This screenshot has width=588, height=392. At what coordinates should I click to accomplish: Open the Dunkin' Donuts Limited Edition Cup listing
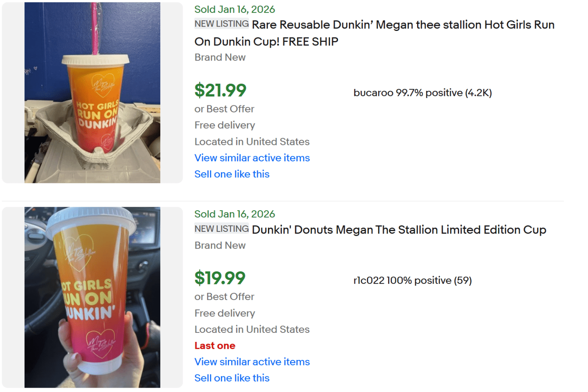(x=399, y=230)
